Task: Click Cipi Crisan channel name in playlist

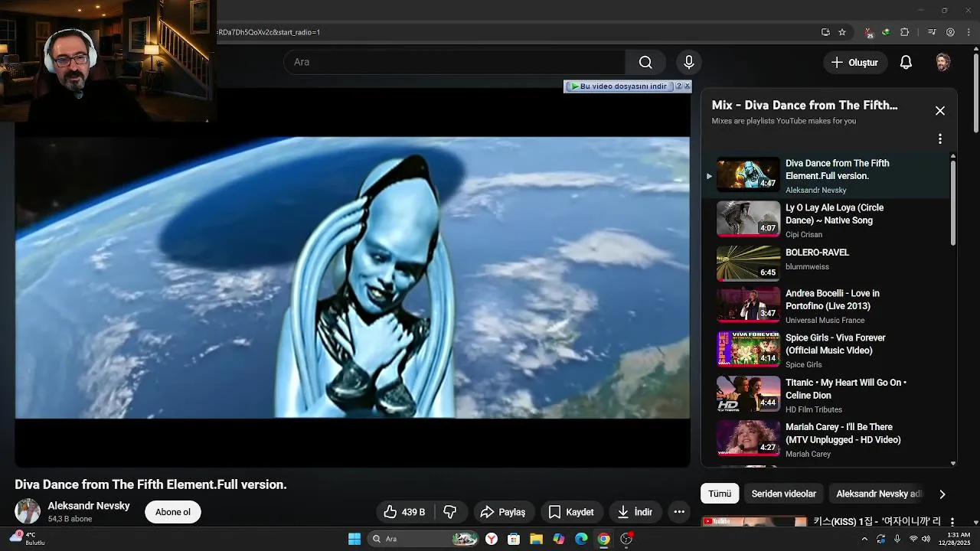Action: tap(804, 235)
